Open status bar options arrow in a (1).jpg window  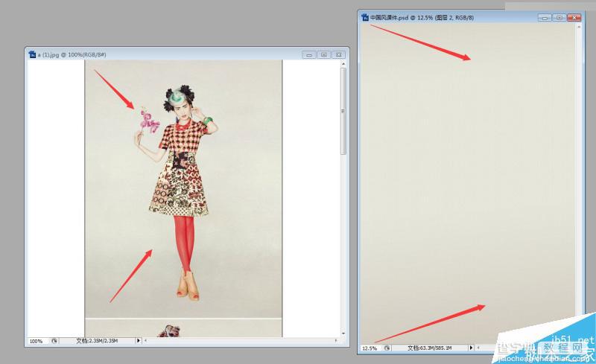tap(139, 341)
